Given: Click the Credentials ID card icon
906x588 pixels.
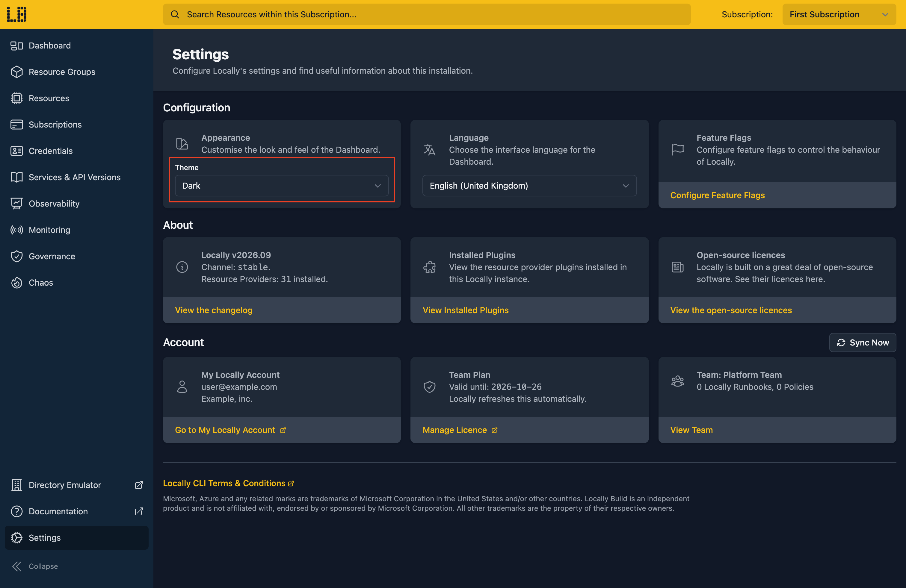Looking at the screenshot, I should (17, 151).
